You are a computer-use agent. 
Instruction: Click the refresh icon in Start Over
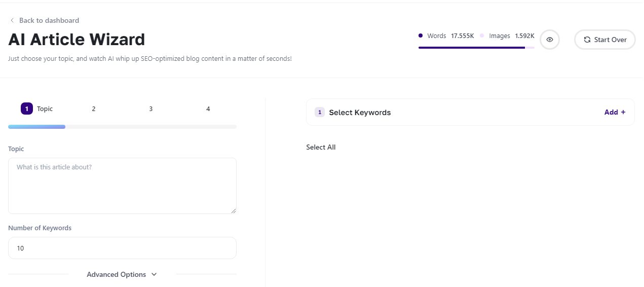tap(587, 40)
